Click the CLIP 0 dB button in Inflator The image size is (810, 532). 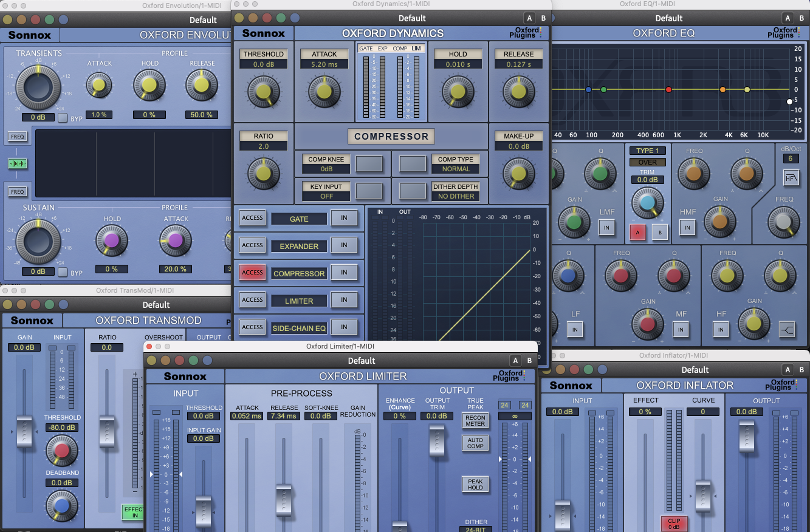click(673, 523)
